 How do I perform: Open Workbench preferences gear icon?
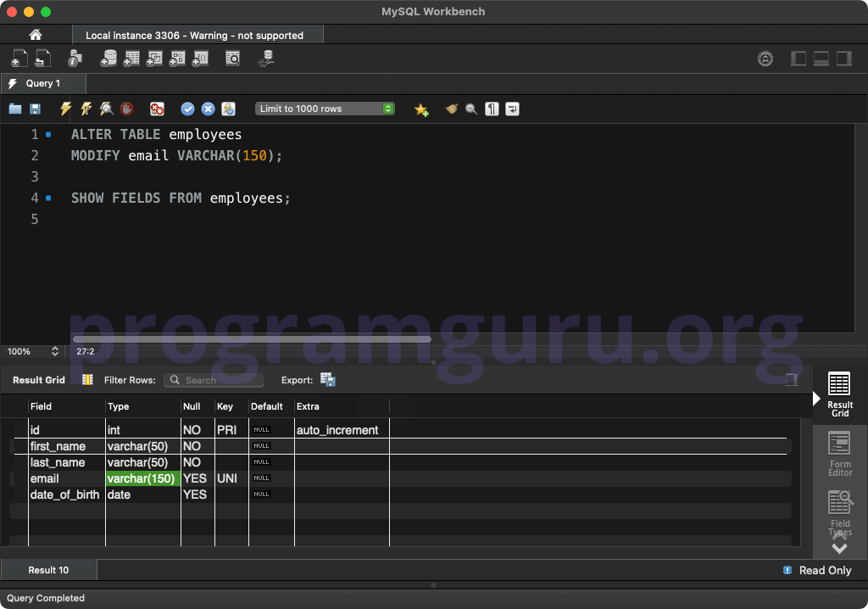tap(765, 59)
